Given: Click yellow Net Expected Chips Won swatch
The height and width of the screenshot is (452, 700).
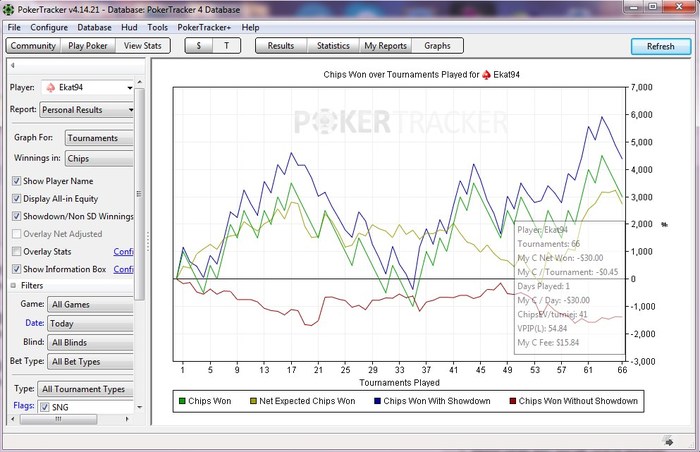Looking at the screenshot, I should click(253, 401).
